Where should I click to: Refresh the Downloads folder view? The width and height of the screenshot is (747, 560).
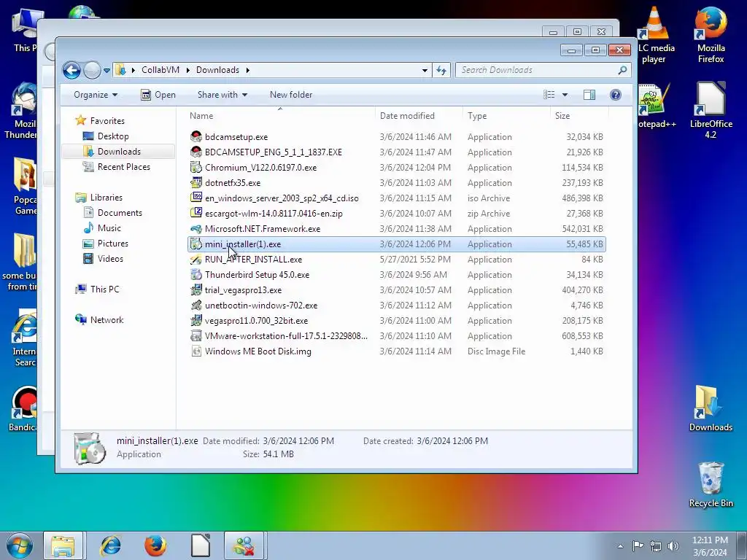coord(441,70)
